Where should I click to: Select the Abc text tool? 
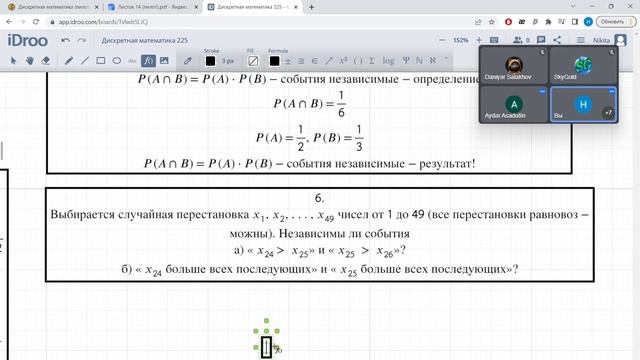(x=132, y=61)
